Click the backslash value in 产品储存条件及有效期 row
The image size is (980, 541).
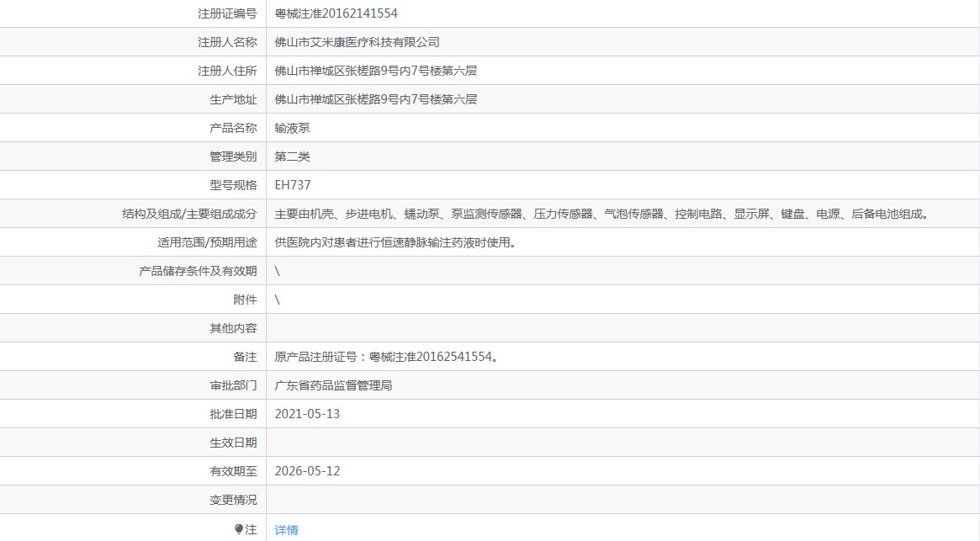[x=278, y=271]
